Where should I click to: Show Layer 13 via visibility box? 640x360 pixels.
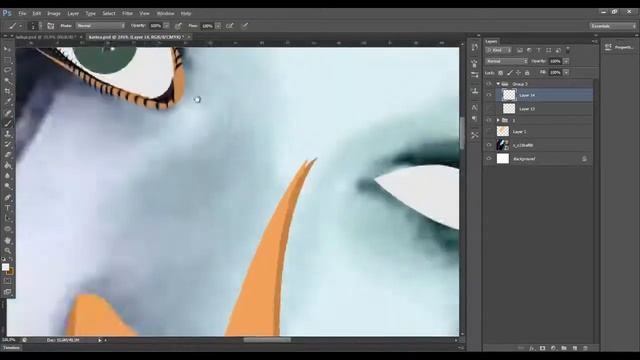(489, 109)
